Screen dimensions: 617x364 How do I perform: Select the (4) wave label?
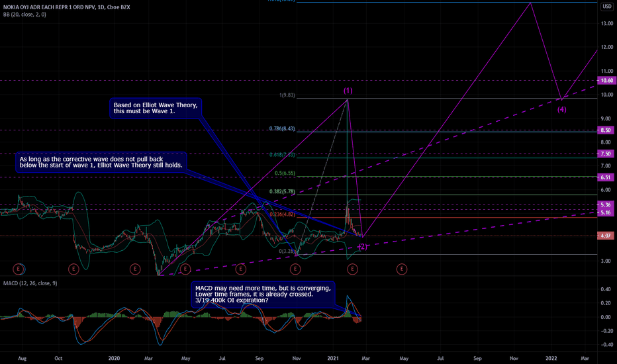[562, 109]
